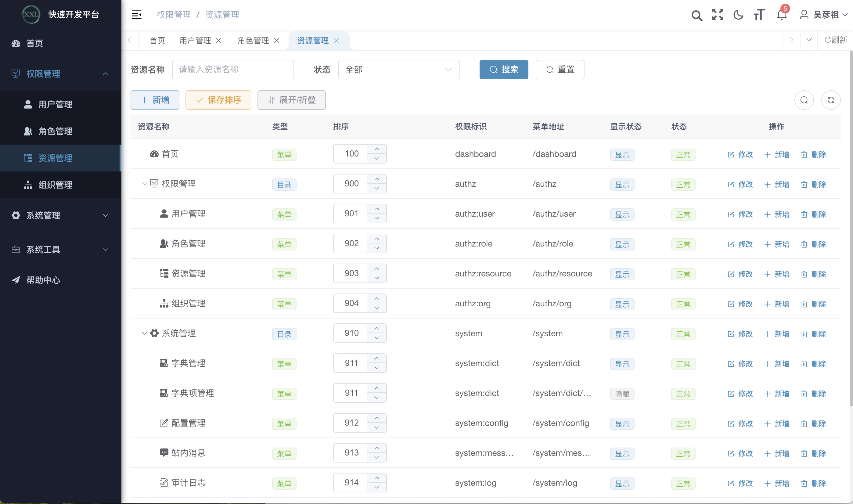The image size is (853, 504).
Task: Focus the 资源名称 search input
Action: coord(233,70)
